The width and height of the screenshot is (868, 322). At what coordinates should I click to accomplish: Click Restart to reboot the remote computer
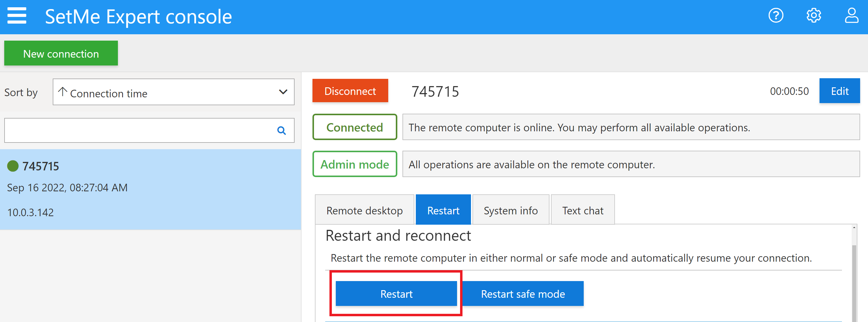pos(396,293)
